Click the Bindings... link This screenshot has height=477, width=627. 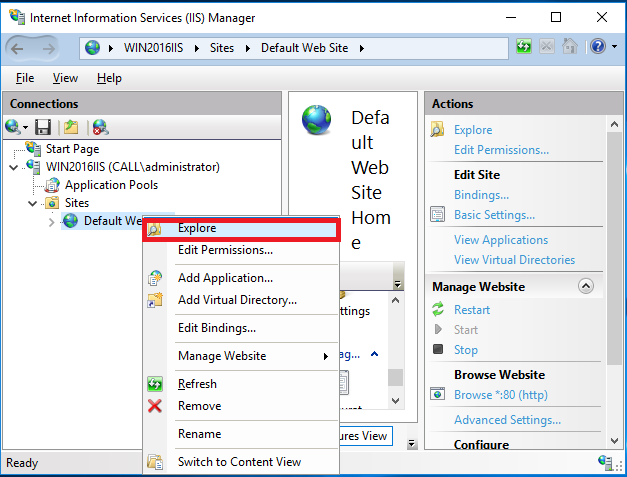(481, 195)
